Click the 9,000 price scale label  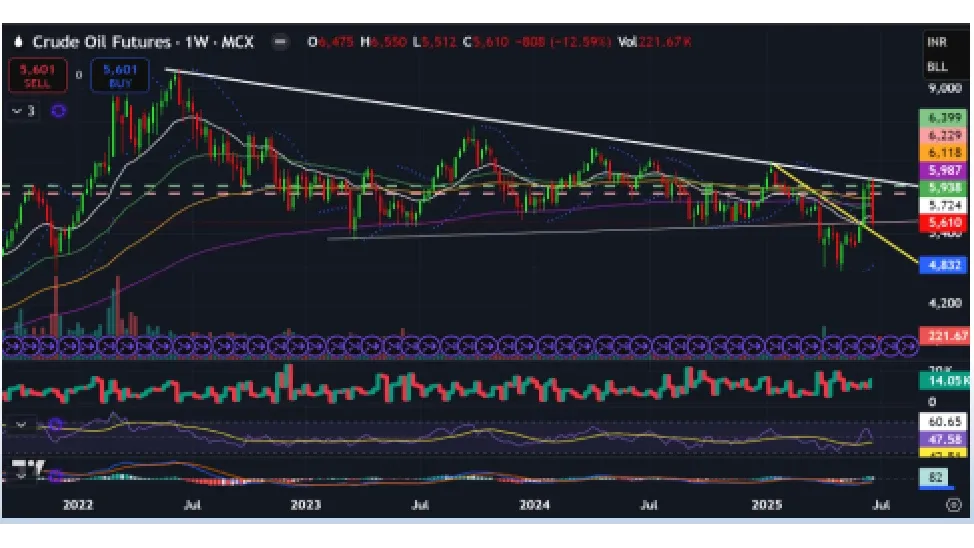click(x=944, y=88)
